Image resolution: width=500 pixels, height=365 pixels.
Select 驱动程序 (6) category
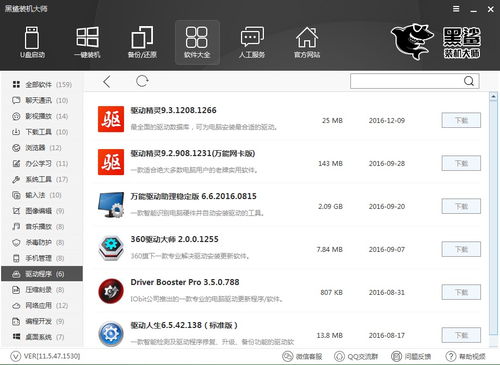coord(42,274)
